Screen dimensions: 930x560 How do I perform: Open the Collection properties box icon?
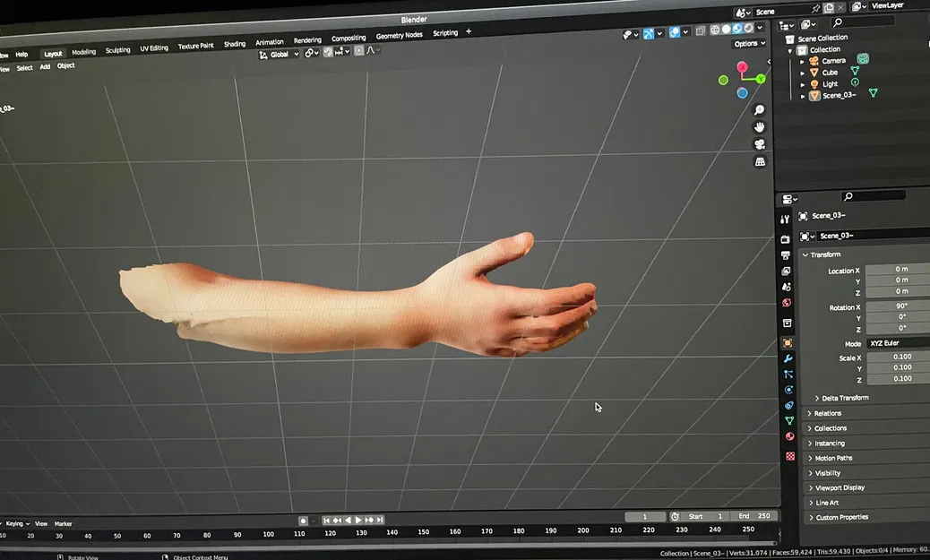coord(787,323)
